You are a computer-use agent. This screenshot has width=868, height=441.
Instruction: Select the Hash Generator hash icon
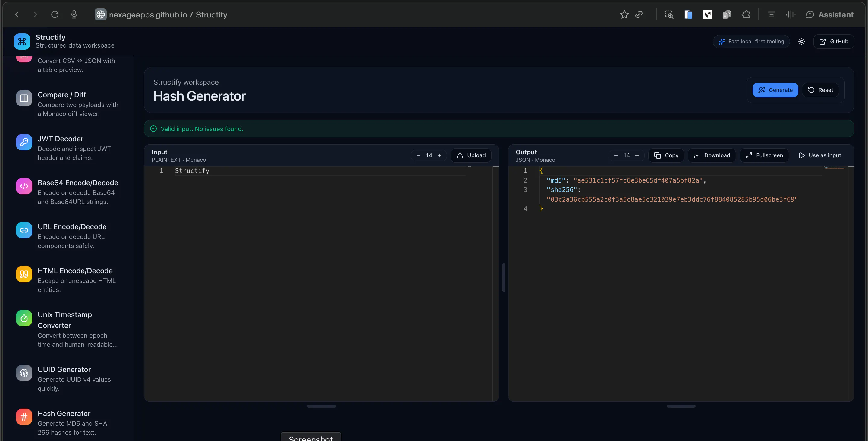click(x=24, y=417)
